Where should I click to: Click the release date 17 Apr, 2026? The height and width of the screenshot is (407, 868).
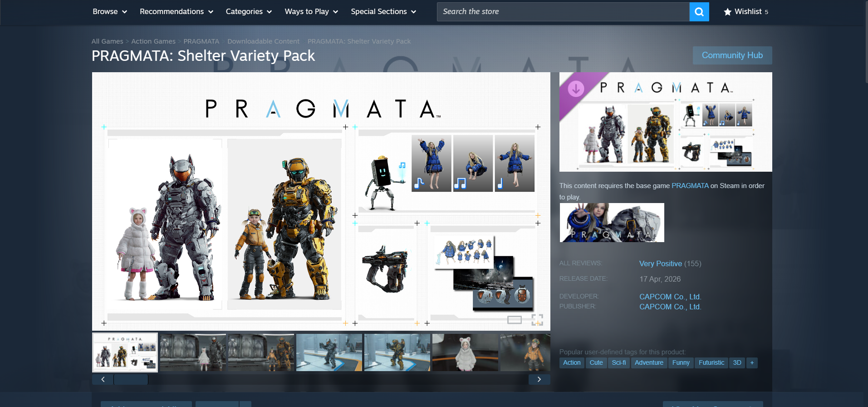click(x=660, y=279)
